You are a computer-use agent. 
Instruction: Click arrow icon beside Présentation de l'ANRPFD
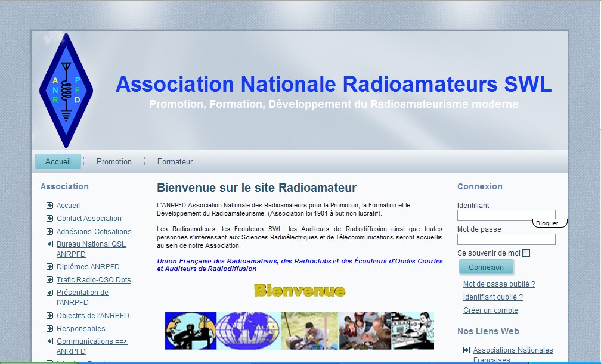[50, 293]
